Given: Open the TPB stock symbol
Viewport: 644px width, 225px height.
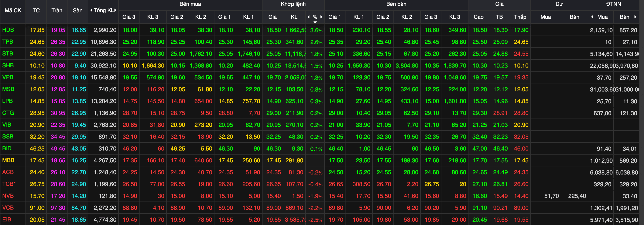Looking at the screenshot, I should point(8,42).
